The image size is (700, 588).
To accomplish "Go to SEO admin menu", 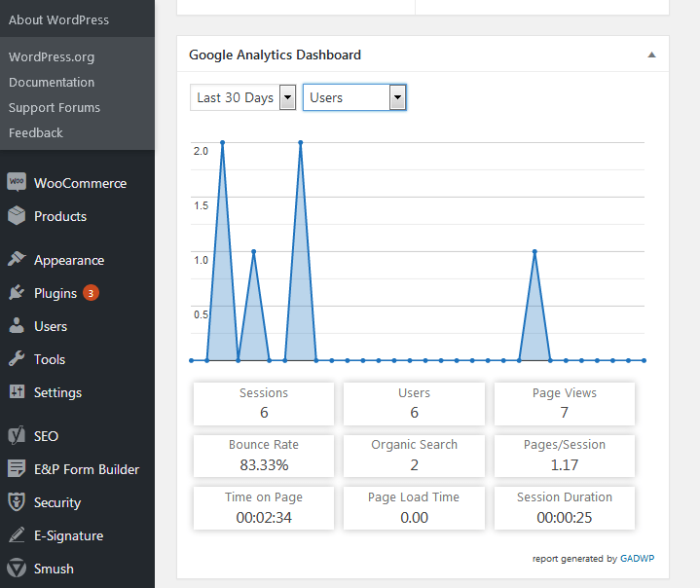I will [46, 436].
